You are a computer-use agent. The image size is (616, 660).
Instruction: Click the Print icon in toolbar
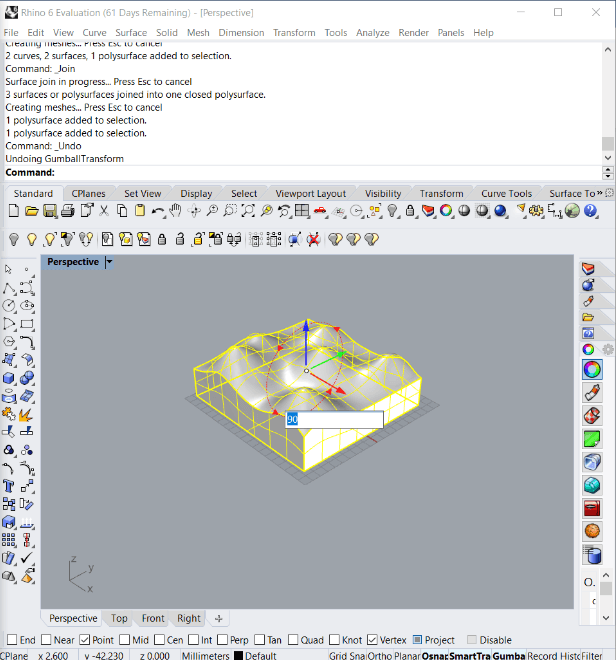[x=68, y=211]
